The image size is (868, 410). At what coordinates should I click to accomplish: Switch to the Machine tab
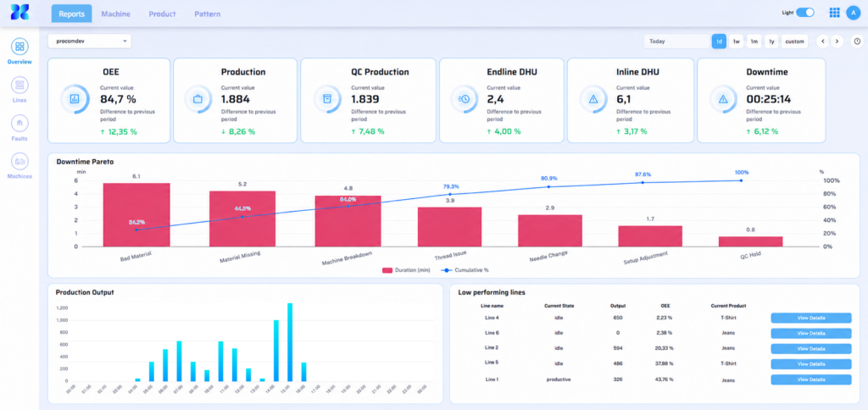pyautogui.click(x=115, y=14)
